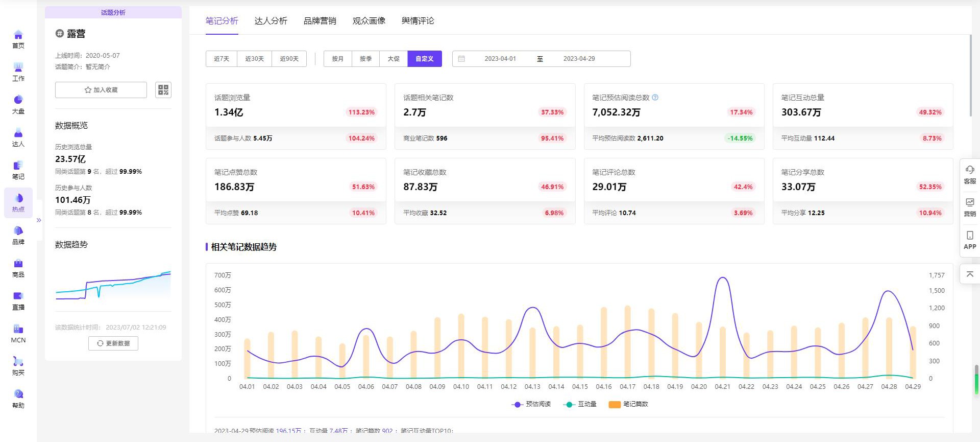Open the 直播 live stream icon
Image resolution: width=980 pixels, height=442 pixels.
18,297
